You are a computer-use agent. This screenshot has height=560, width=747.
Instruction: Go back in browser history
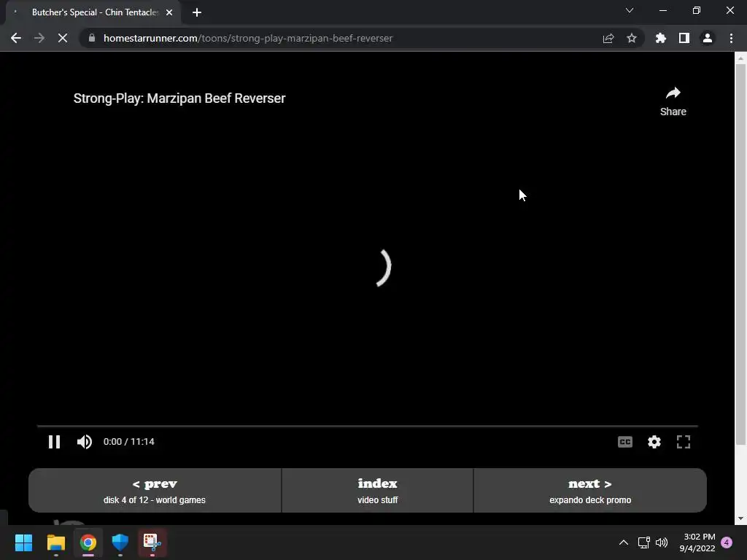(16, 38)
